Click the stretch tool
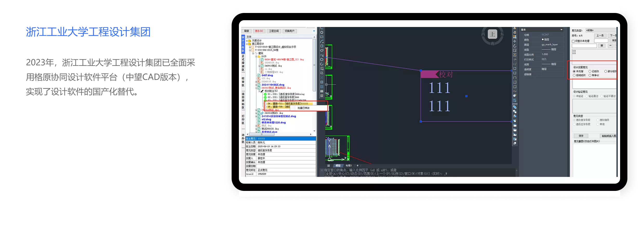 tap(515, 55)
